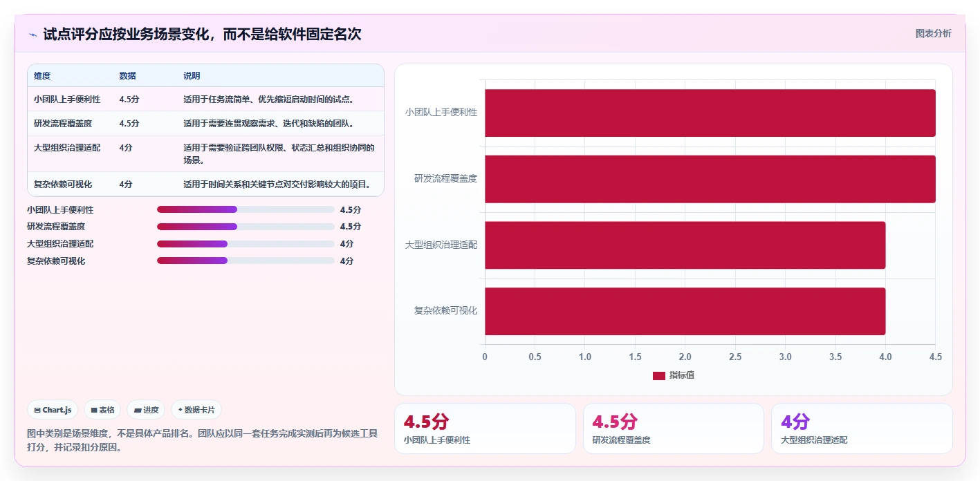The width and height of the screenshot is (980, 481).
Task: Click the description starting 适用于需要连贯观察需求
Action: (269, 124)
